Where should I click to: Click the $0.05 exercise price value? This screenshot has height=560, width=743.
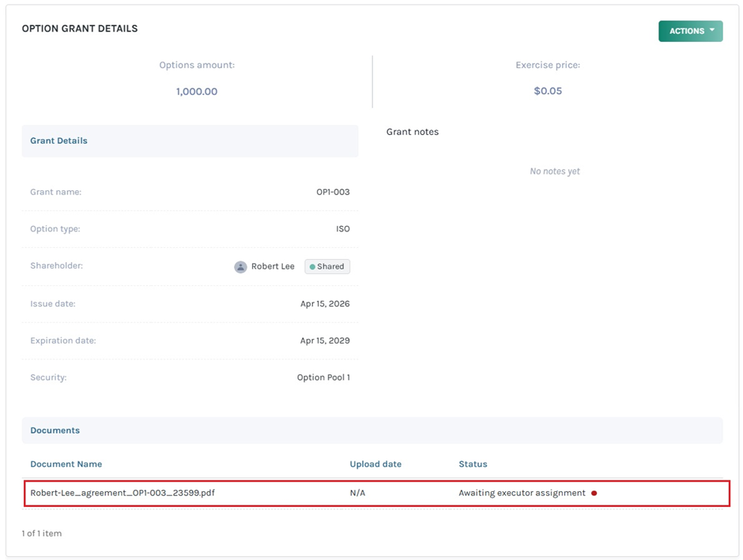point(548,91)
